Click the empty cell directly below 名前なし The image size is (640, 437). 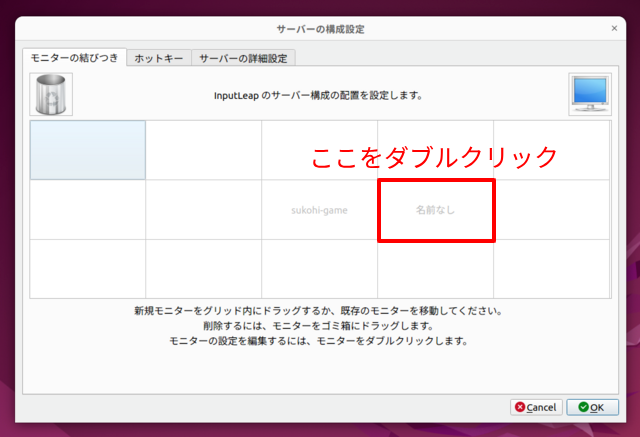436,268
